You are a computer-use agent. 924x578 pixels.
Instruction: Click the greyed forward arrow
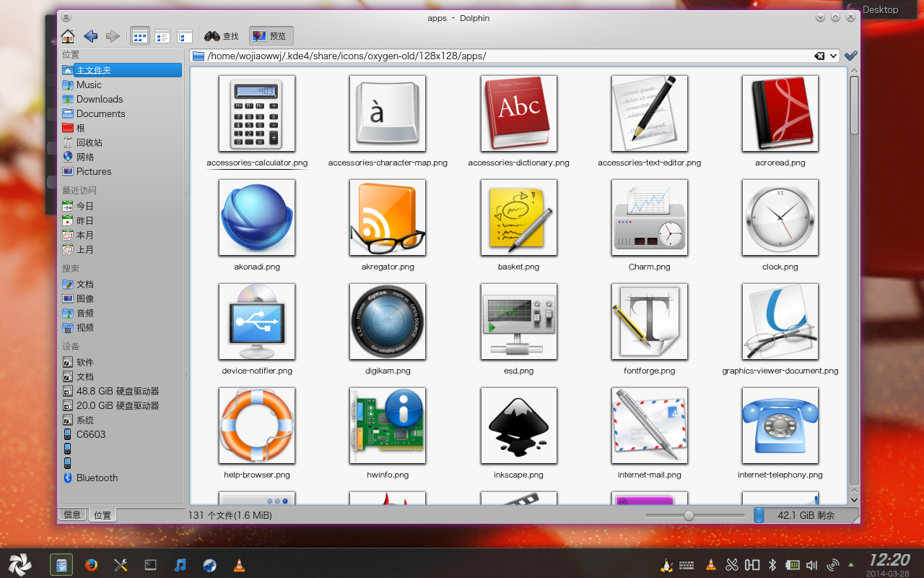(113, 36)
